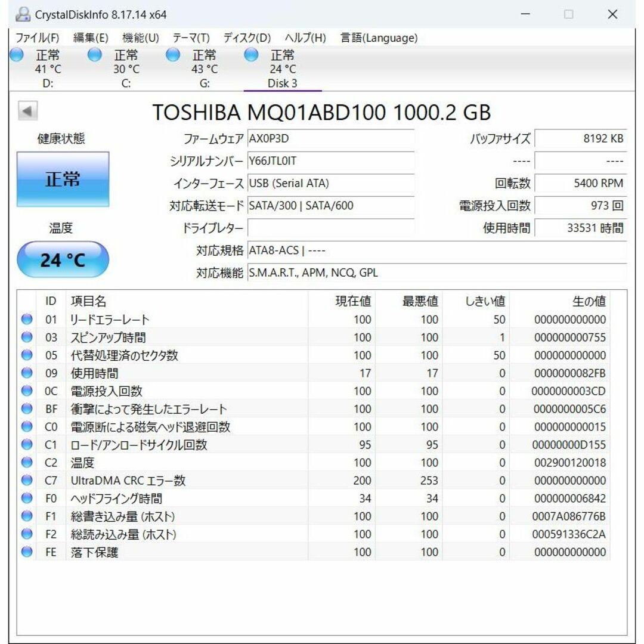Image resolution: width=644 pixels, height=644 pixels.
Task: Open the 編集(E) menu
Action: 91,38
